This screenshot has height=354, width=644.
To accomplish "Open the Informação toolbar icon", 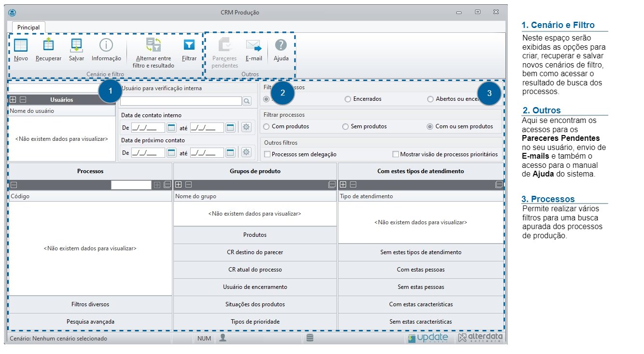I will coord(106,45).
